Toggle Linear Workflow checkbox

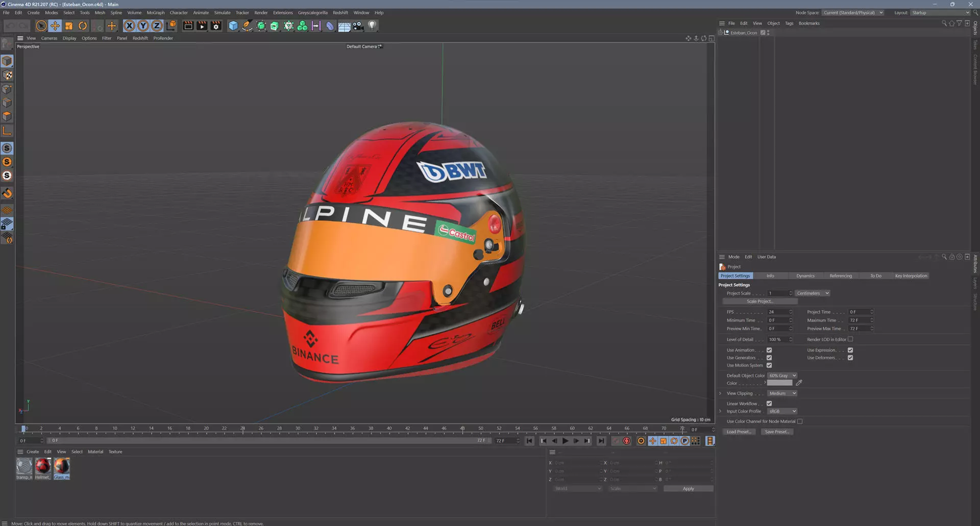click(x=769, y=404)
